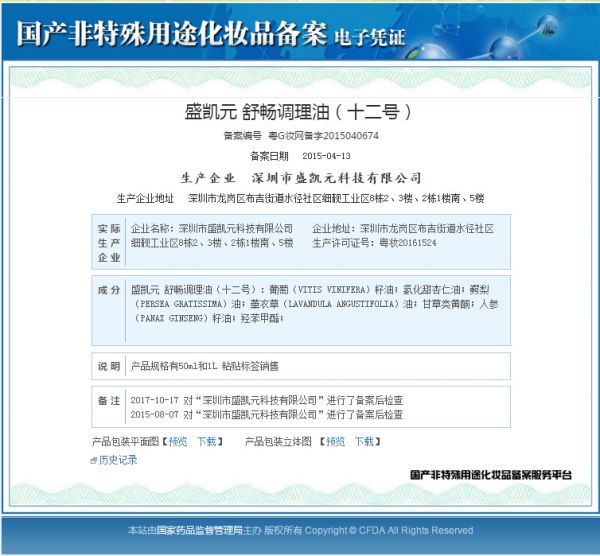600x556 pixels.
Task: Click the 备注 section label
Action: click(x=109, y=401)
